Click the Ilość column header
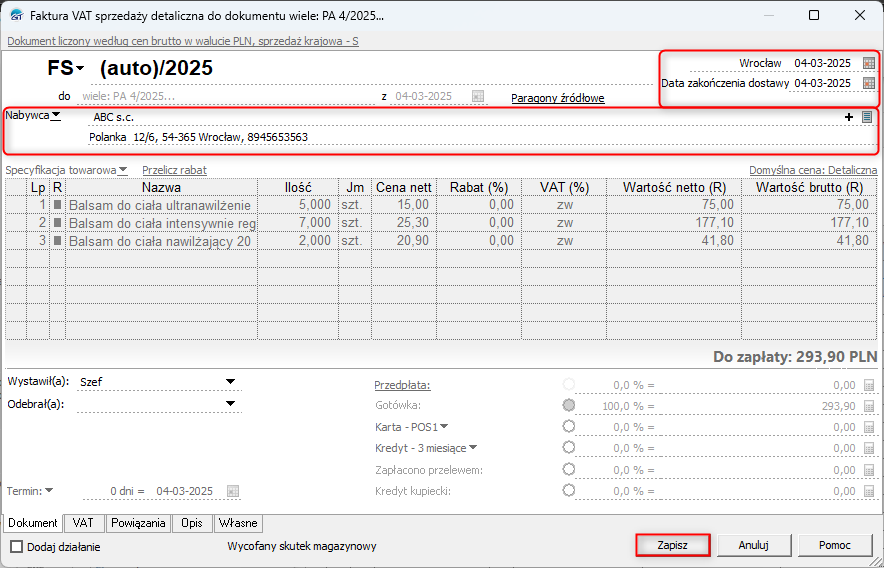 [x=298, y=187]
